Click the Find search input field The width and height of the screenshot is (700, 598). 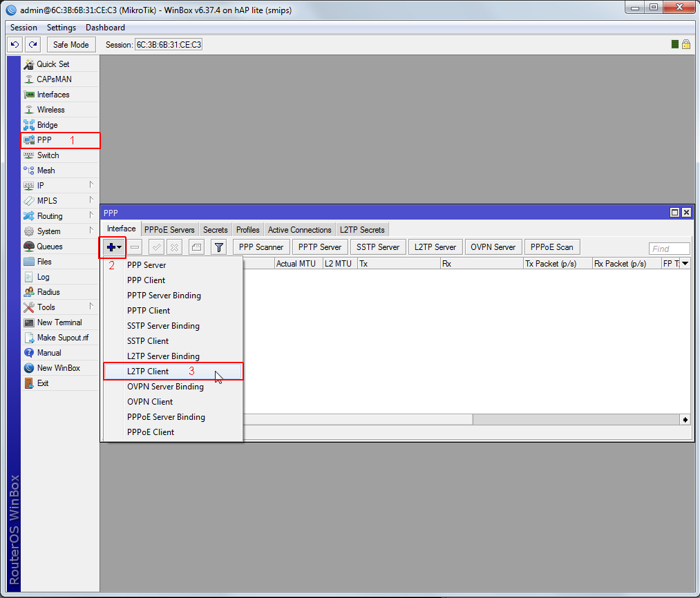(x=669, y=249)
